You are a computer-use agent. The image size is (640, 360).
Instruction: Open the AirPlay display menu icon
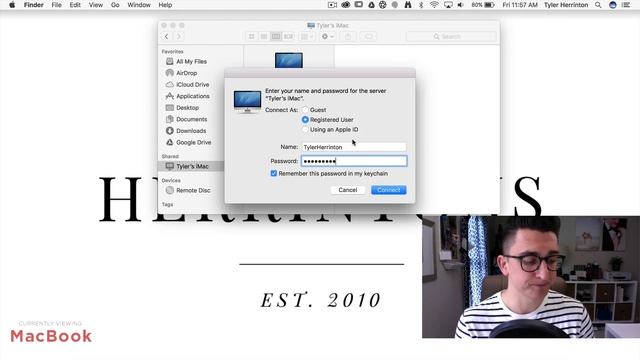(448, 5)
